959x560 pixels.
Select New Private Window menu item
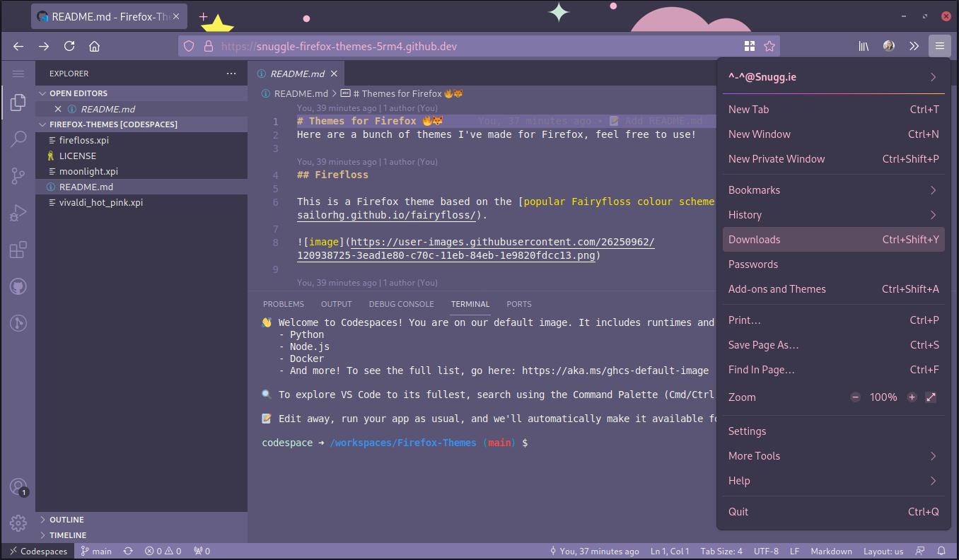pos(834,159)
